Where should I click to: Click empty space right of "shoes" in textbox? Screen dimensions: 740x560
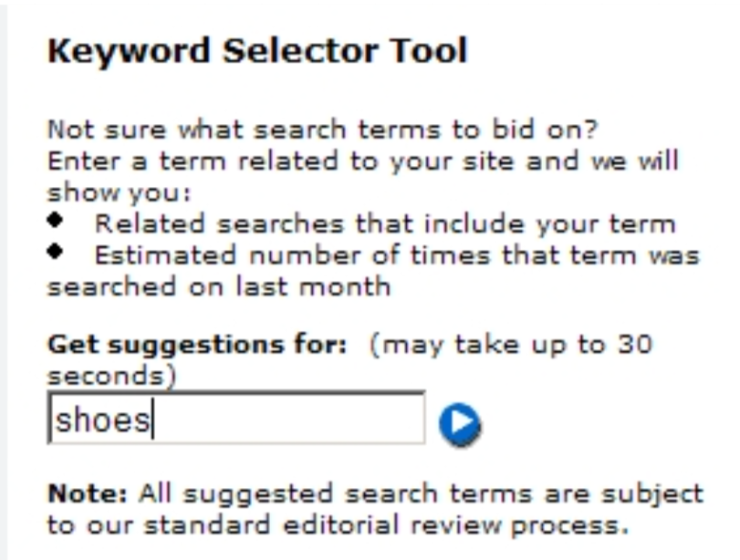point(292,420)
